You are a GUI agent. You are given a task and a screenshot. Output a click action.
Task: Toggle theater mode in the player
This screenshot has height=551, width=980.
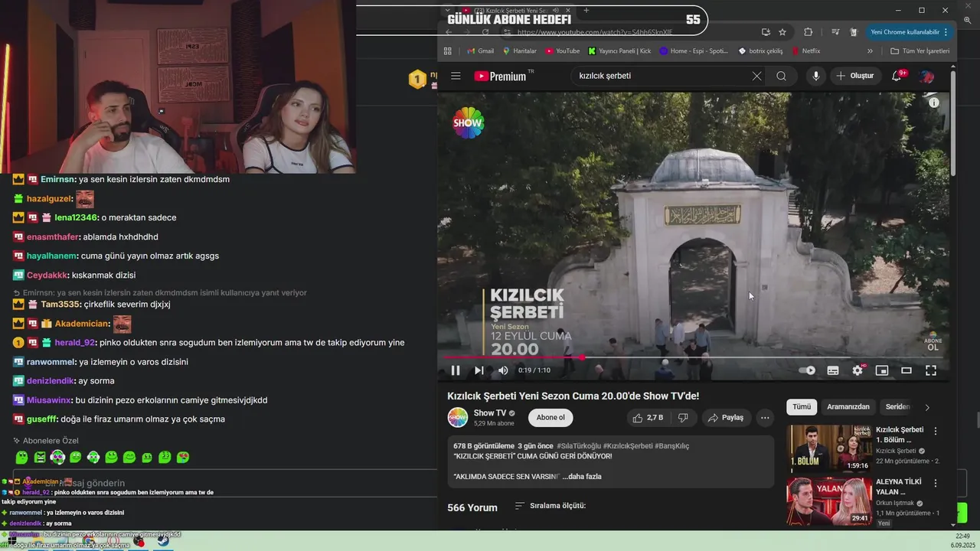[x=906, y=370]
